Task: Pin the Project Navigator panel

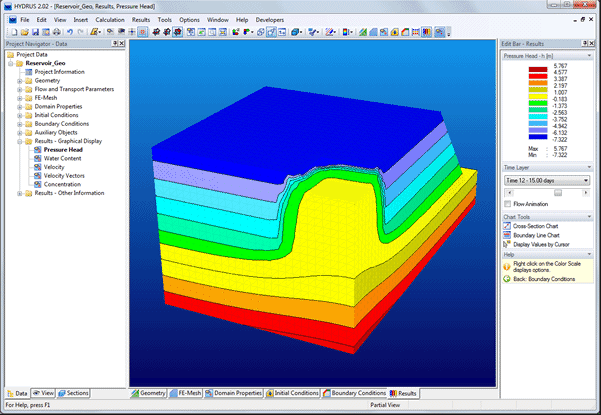Action: point(115,44)
